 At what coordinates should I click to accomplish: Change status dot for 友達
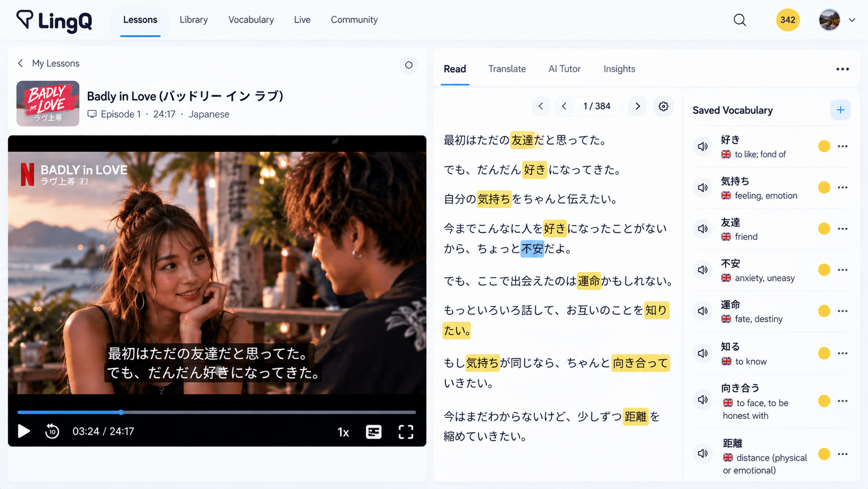point(824,229)
